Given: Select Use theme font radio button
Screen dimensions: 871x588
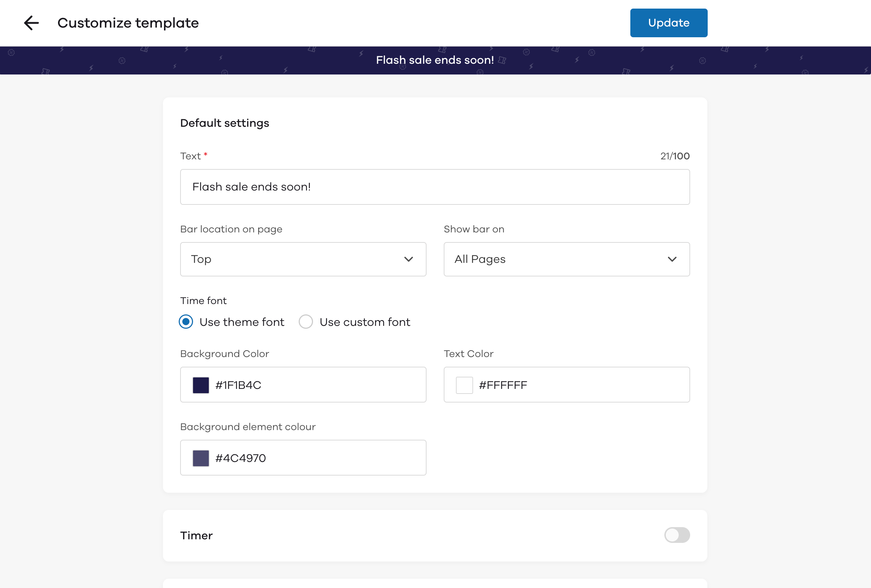Looking at the screenshot, I should click(x=186, y=322).
